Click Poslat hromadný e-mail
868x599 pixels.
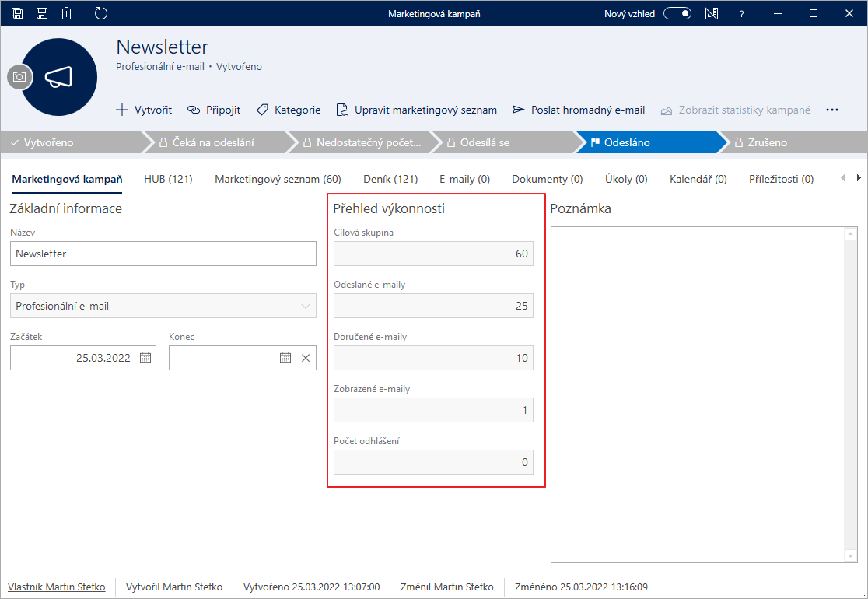(x=579, y=110)
